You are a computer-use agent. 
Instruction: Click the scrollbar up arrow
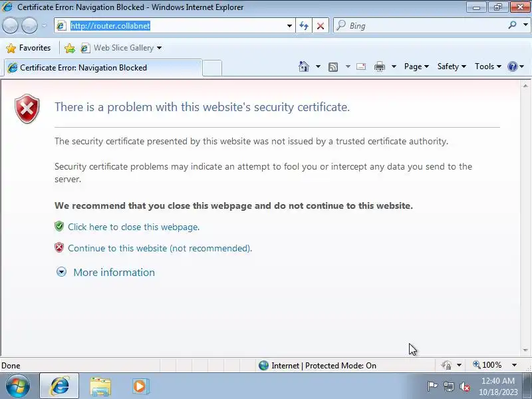pos(525,86)
